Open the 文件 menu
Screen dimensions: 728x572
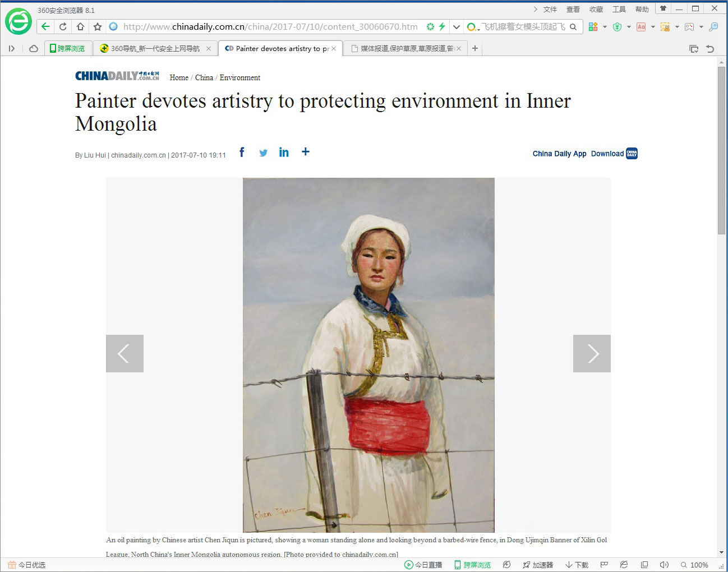pyautogui.click(x=550, y=9)
